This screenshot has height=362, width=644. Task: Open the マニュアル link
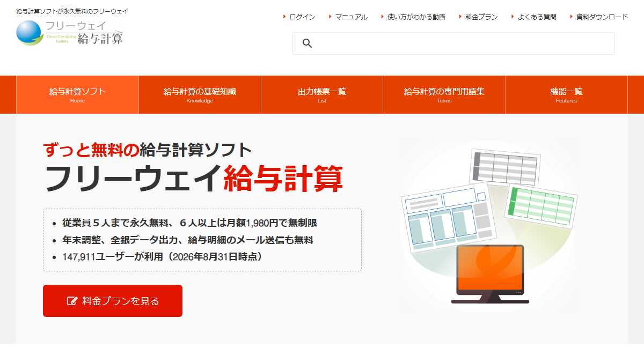(352, 17)
